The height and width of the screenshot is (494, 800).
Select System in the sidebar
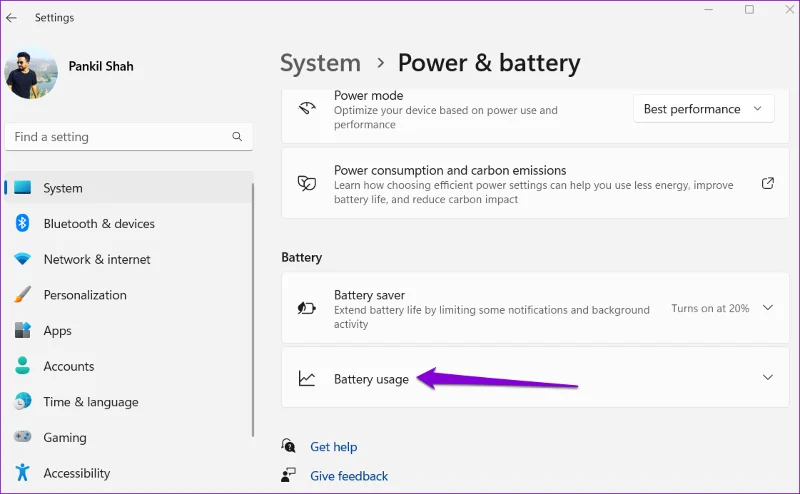pyautogui.click(x=129, y=188)
